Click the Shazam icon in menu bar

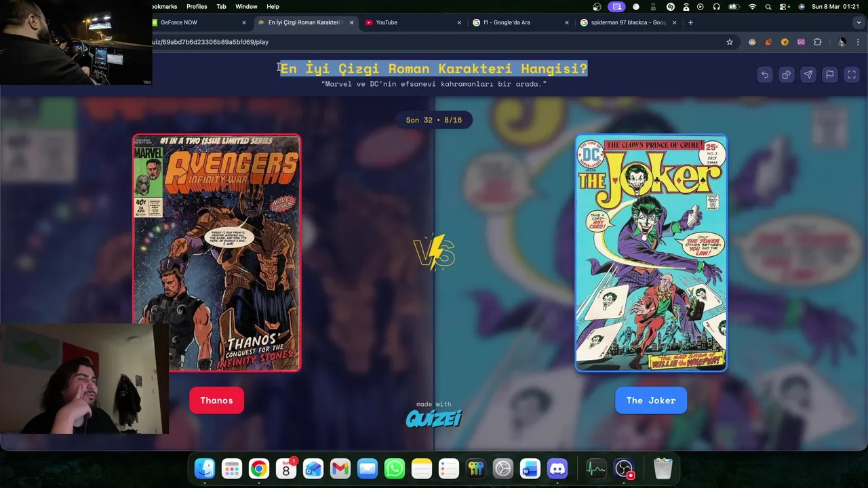point(671,6)
